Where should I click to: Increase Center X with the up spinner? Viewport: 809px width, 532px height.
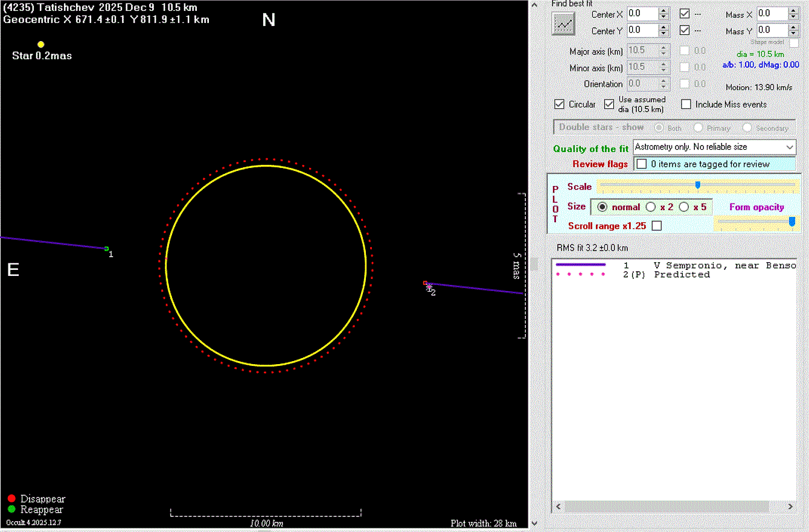pyautogui.click(x=664, y=10)
